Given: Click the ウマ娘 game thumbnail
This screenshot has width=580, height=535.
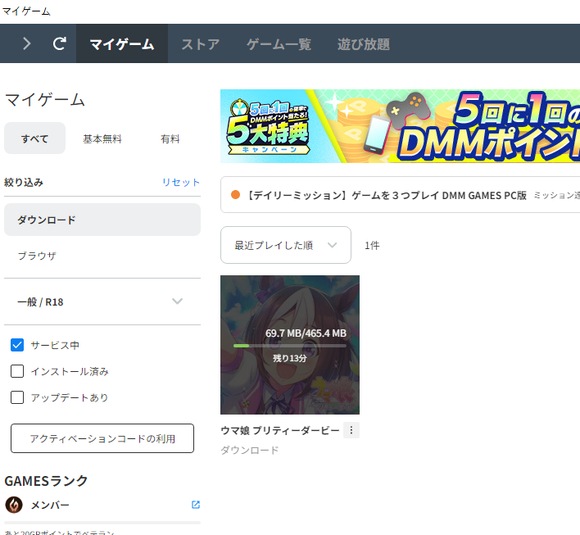Looking at the screenshot, I should (290, 345).
